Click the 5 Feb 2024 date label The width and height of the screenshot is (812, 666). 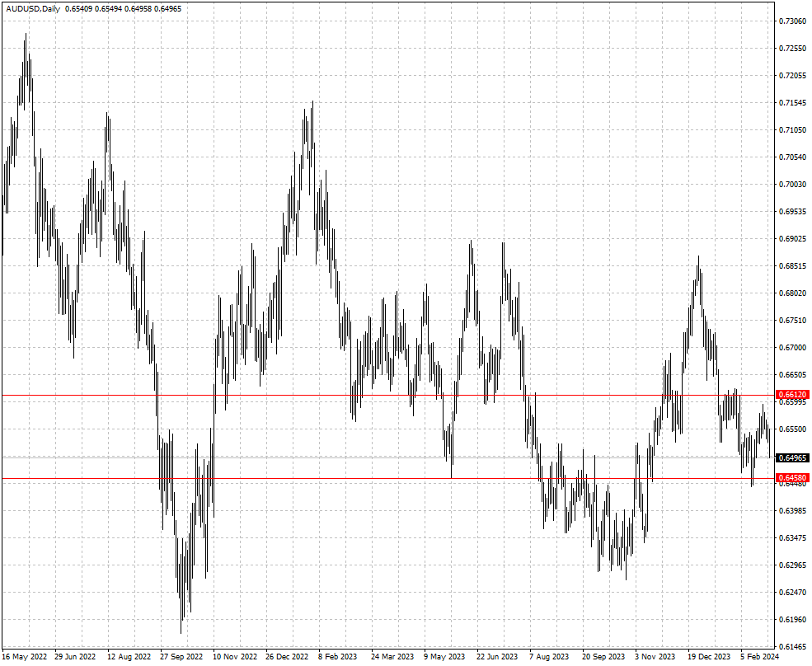click(760, 657)
